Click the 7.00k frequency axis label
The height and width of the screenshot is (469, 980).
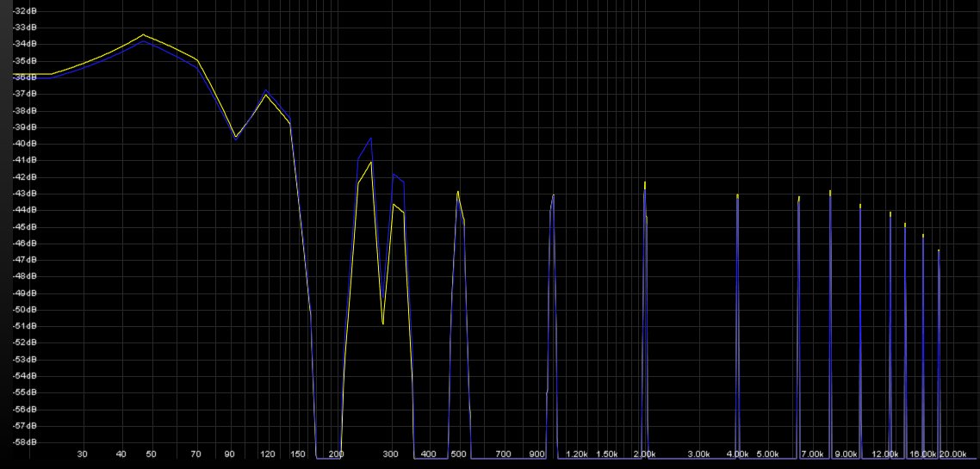pos(812,454)
